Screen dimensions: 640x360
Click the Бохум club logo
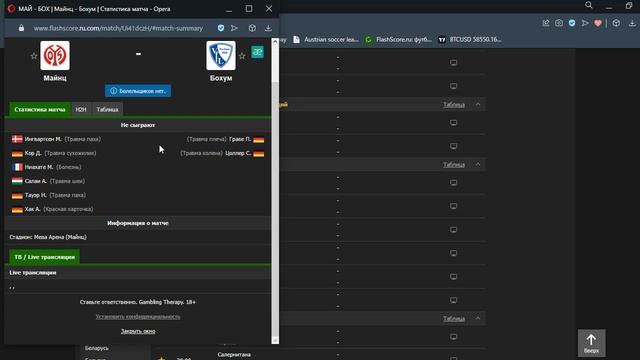click(221, 55)
